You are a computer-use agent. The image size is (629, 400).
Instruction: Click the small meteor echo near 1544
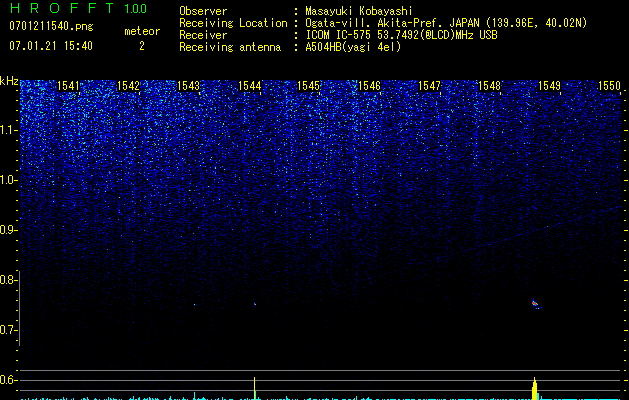point(254,304)
